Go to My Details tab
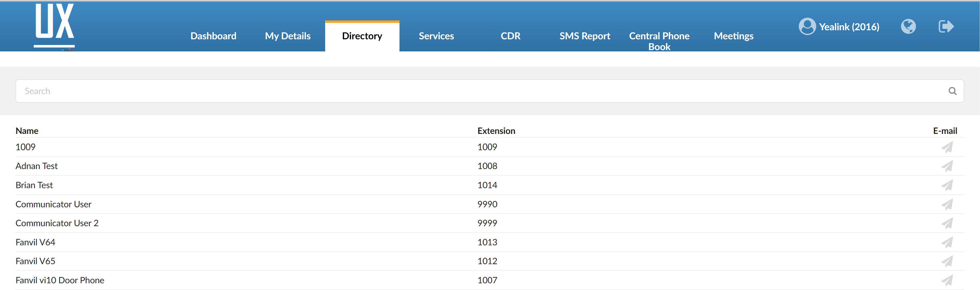980x290 pixels. [288, 36]
